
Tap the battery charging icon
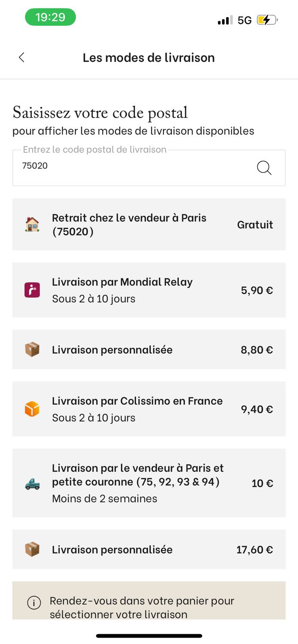pos(267,20)
